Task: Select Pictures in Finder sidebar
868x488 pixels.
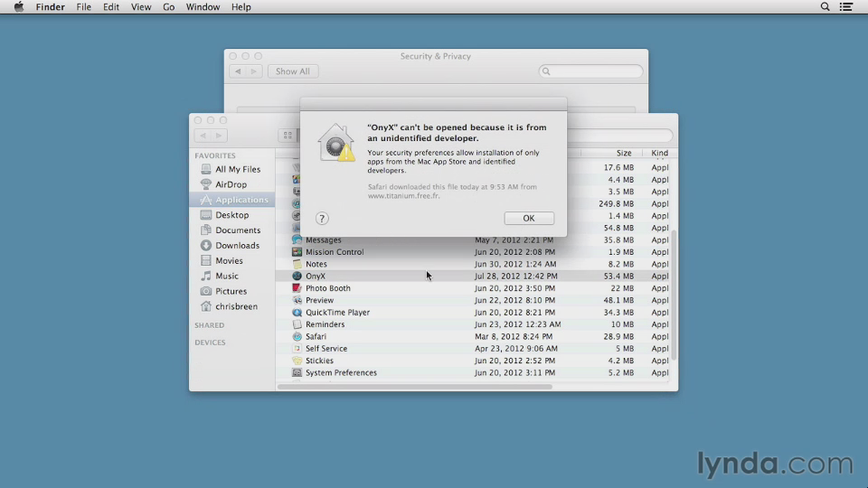Action: (232, 291)
